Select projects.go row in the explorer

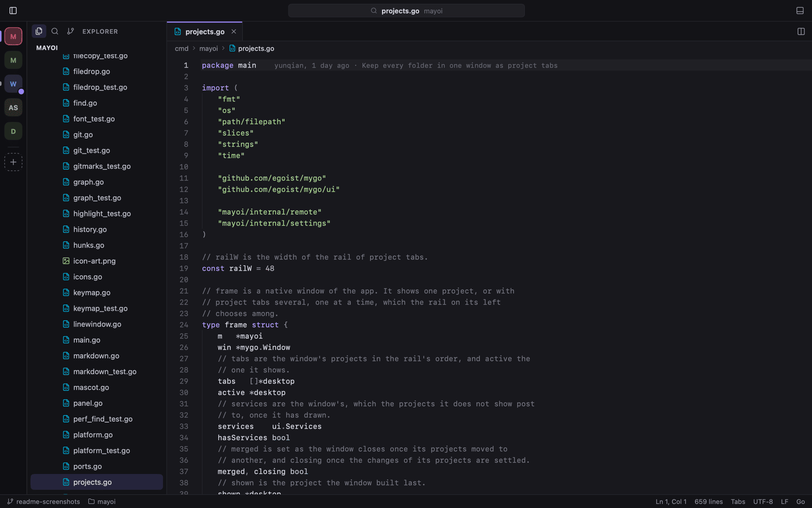[96, 482]
